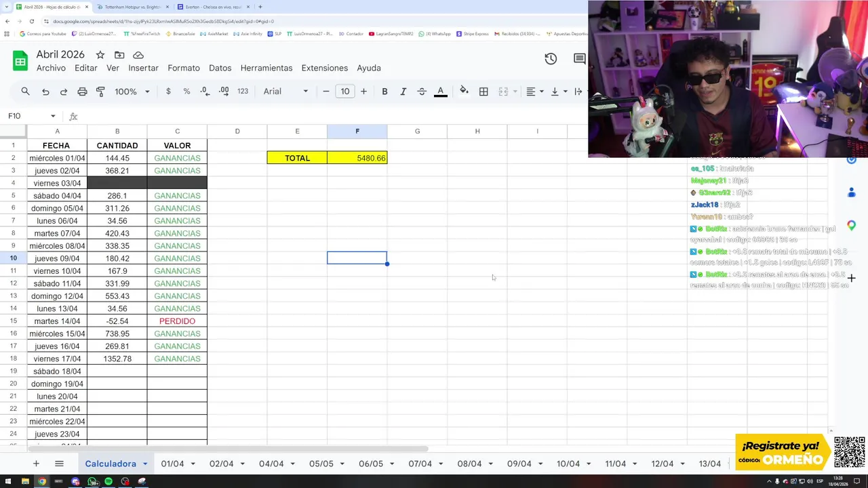Viewport: 868px width, 488px height.
Task: Print the spreadsheet
Action: (82, 91)
